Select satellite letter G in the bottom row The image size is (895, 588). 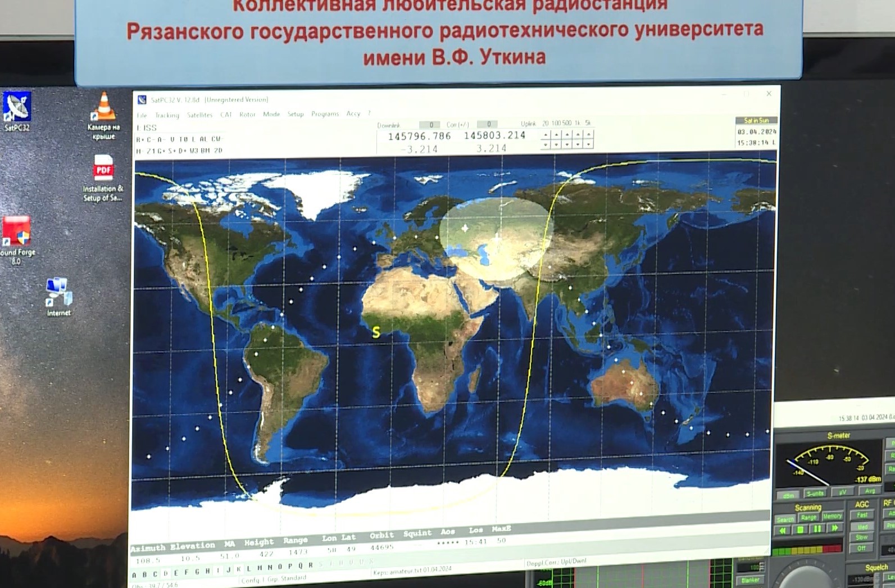coord(197,572)
